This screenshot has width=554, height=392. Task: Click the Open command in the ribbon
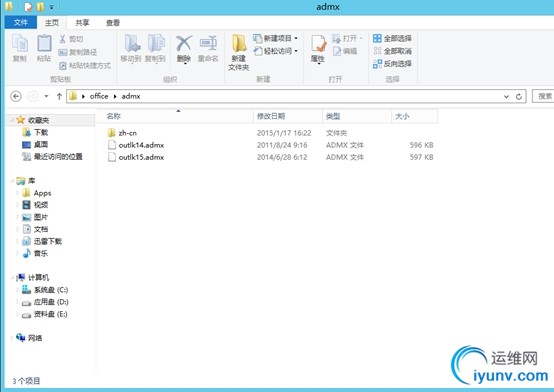(x=347, y=38)
